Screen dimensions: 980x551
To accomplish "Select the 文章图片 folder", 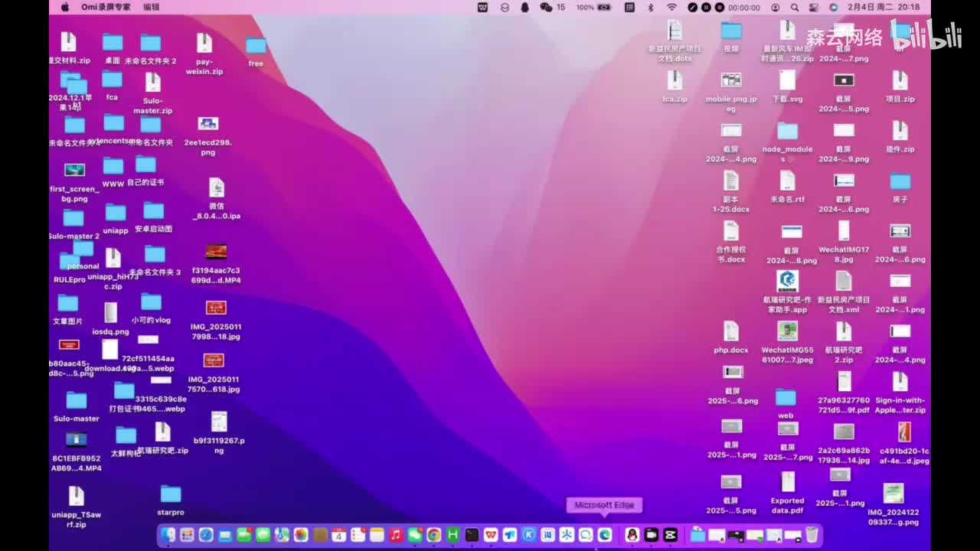I will tap(68, 310).
